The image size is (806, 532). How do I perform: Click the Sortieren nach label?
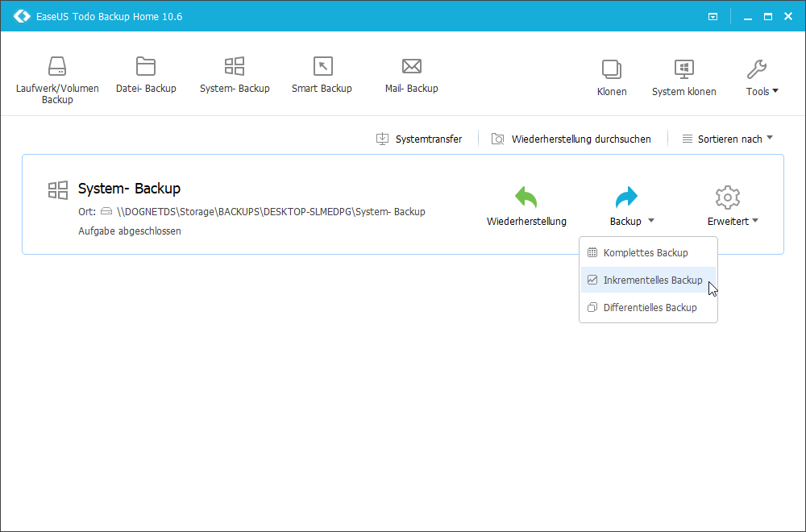pos(730,139)
